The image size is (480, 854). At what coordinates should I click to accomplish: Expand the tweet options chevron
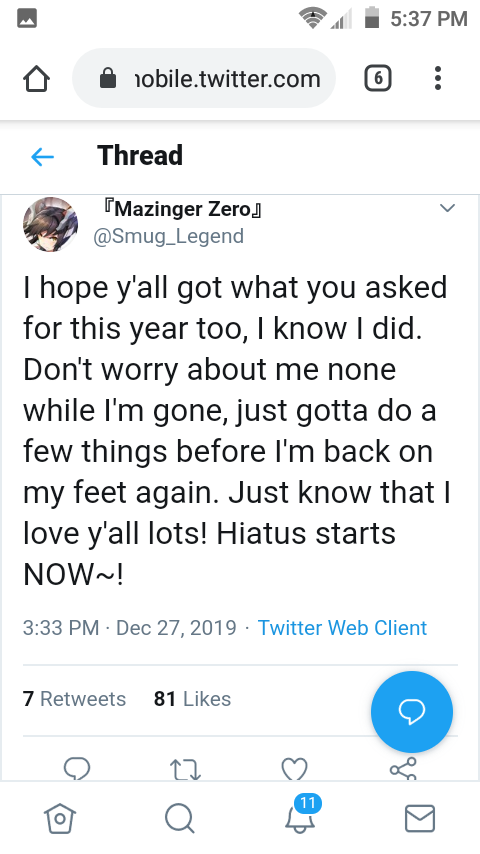click(447, 208)
